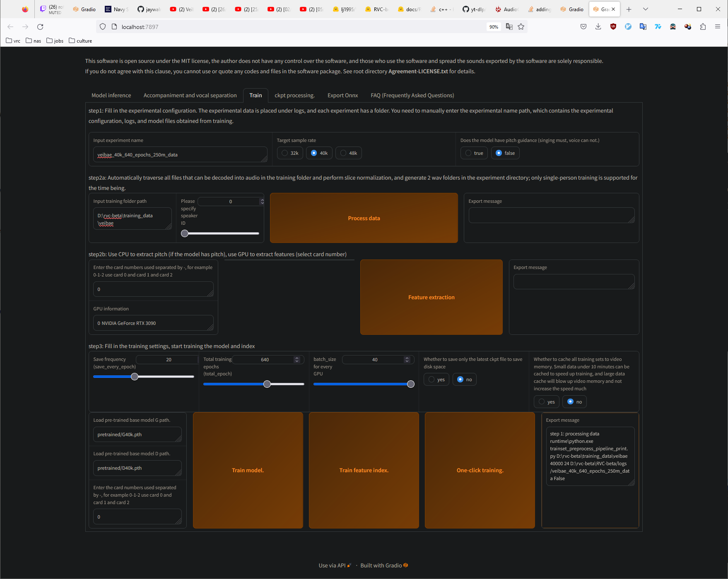Click the batch_size stepper down arrow
The width and height of the screenshot is (728, 579).
coord(407,362)
